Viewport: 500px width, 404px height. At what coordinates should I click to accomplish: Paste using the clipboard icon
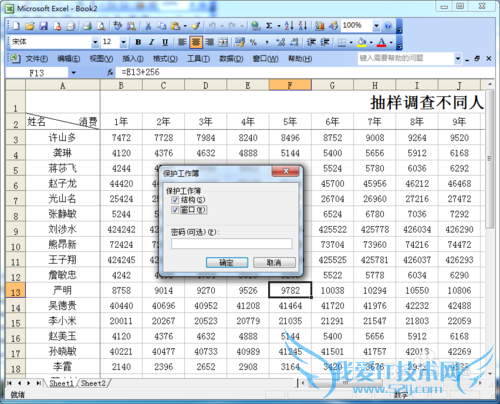(x=175, y=26)
